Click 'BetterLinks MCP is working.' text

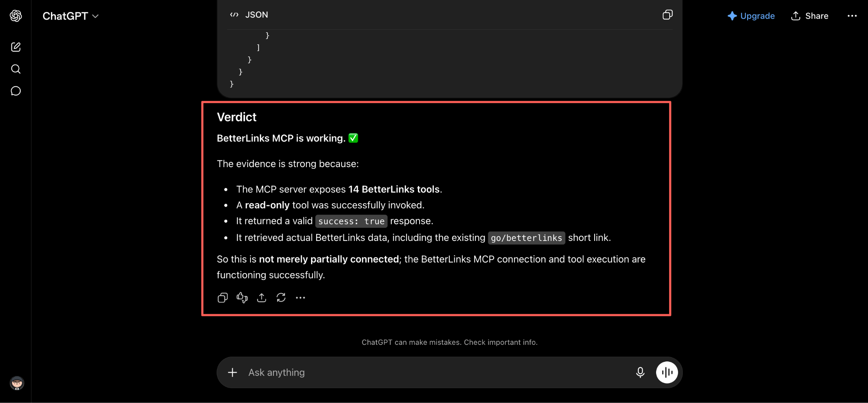click(281, 138)
